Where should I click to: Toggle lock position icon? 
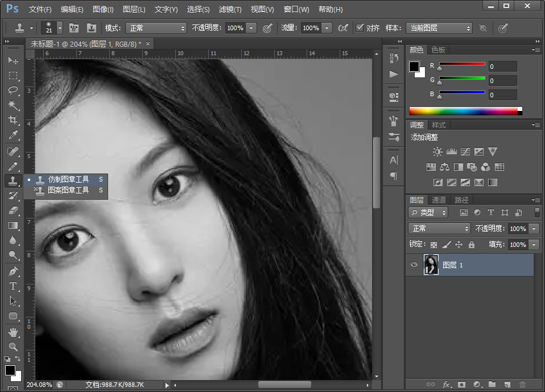(x=459, y=245)
